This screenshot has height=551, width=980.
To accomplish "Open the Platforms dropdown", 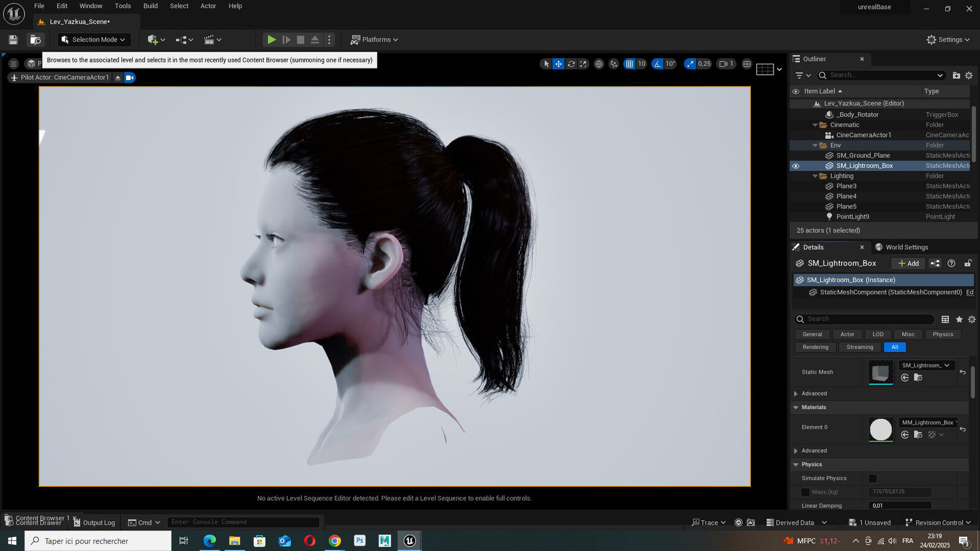I will click(x=374, y=40).
